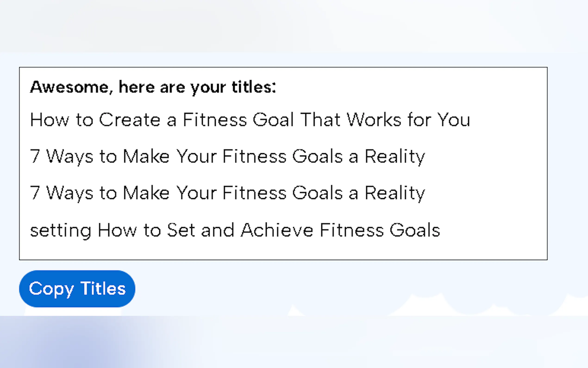588x368 pixels.
Task: Click the word "Works" in the first title
Action: pyautogui.click(x=374, y=120)
